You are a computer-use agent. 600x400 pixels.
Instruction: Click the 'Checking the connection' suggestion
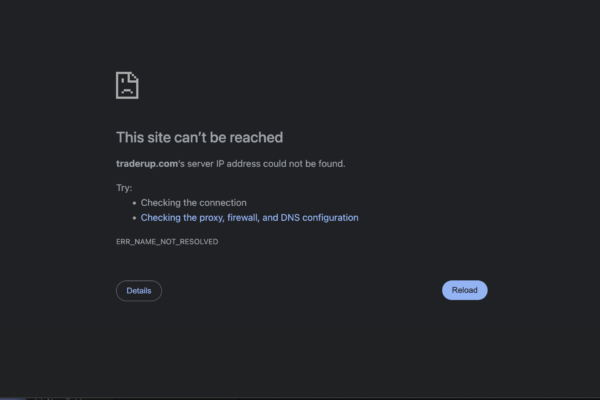[194, 203]
